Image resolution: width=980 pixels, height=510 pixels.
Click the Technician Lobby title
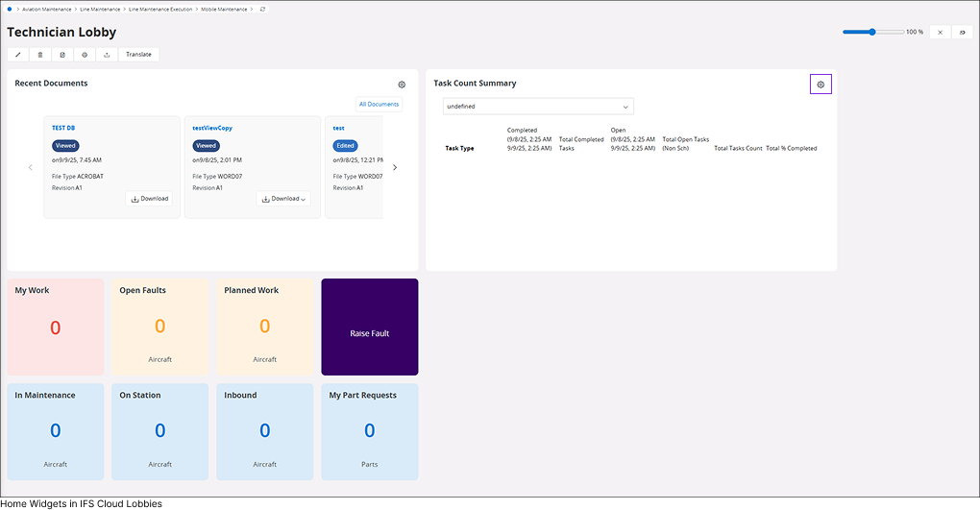tap(61, 32)
